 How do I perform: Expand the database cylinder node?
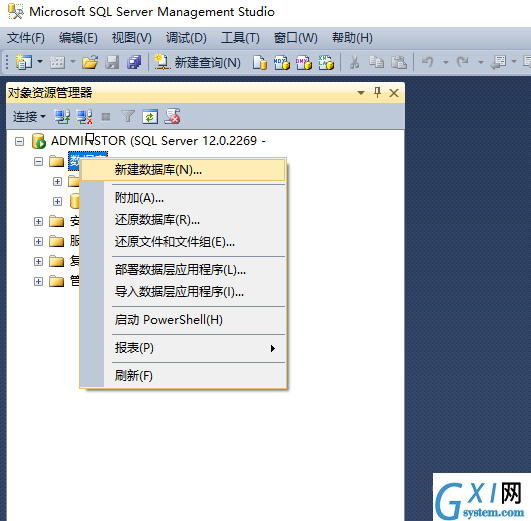point(58,202)
